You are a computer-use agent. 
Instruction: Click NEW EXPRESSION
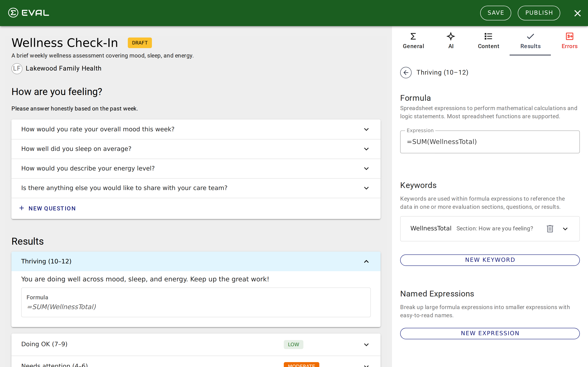click(x=490, y=333)
